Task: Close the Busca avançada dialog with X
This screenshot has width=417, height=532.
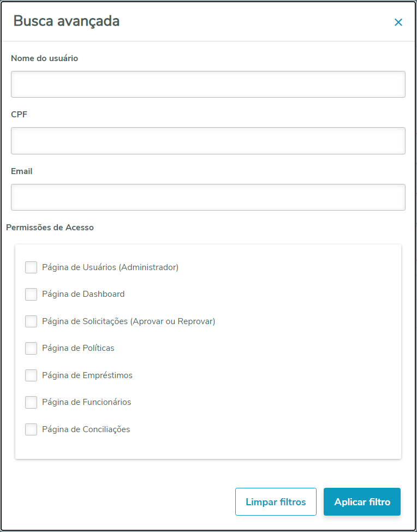Action: [x=398, y=22]
